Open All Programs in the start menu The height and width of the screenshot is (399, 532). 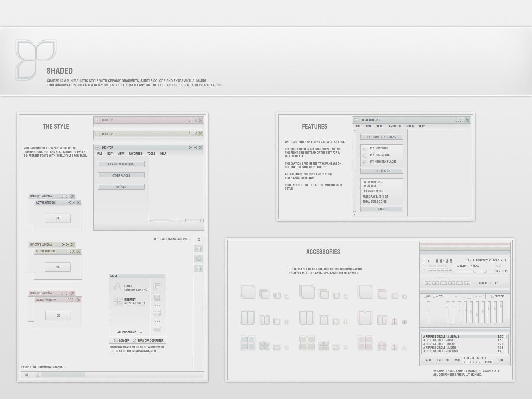click(129, 332)
